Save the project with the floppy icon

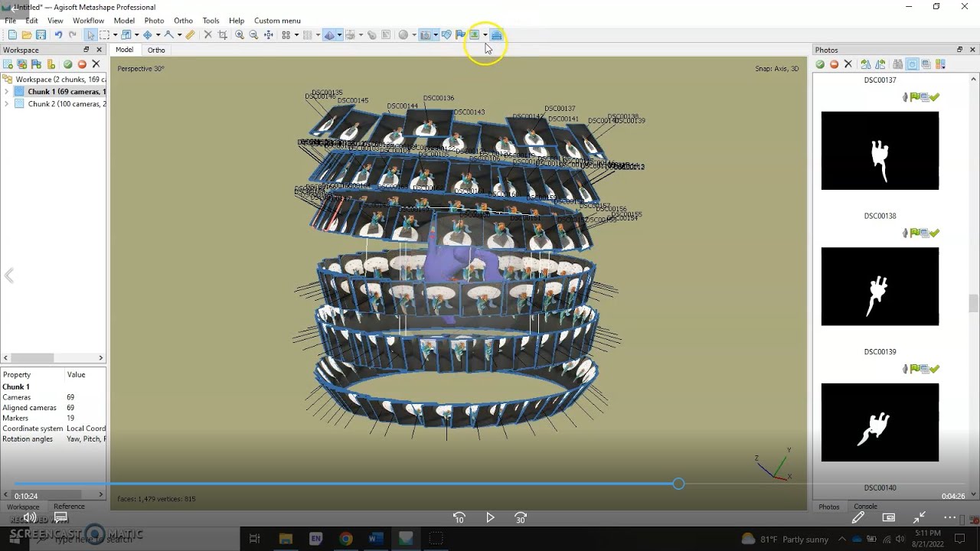[x=41, y=34]
